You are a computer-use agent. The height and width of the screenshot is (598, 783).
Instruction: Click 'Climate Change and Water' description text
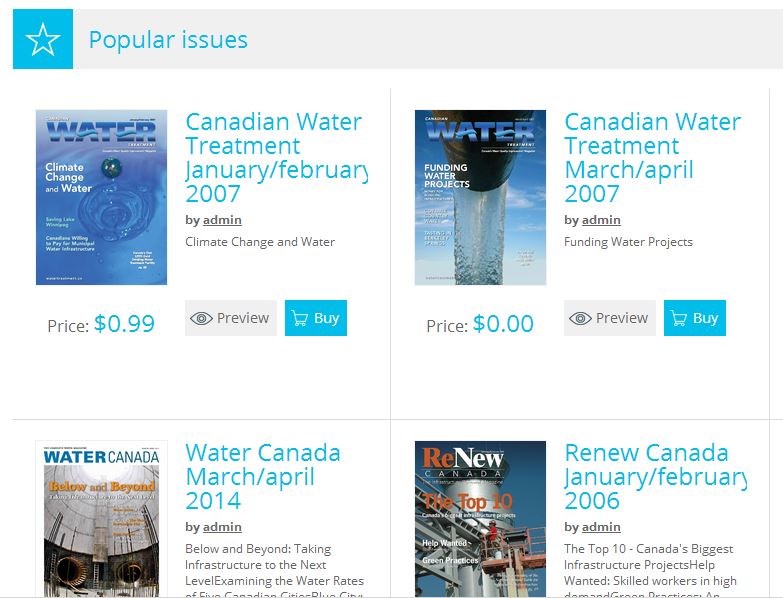pyautogui.click(x=260, y=242)
